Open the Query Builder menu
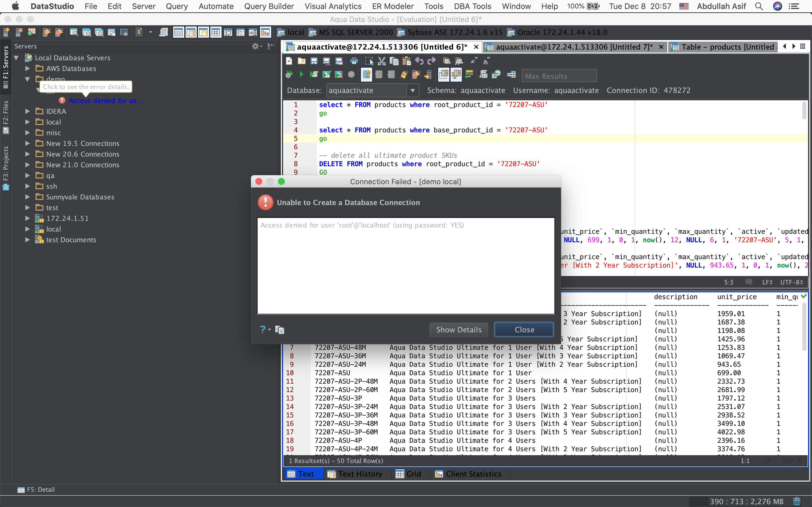Screen dimensions: 812x507 point(269,6)
